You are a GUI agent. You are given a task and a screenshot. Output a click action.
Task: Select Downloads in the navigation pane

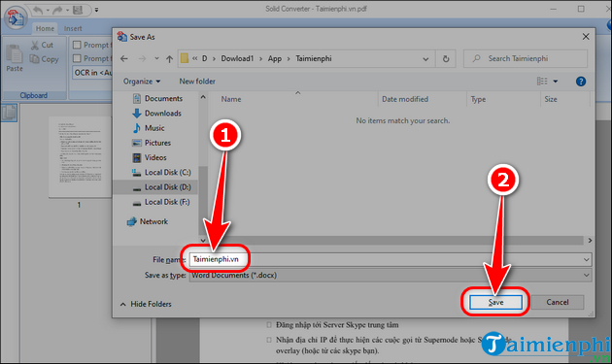[x=157, y=114]
